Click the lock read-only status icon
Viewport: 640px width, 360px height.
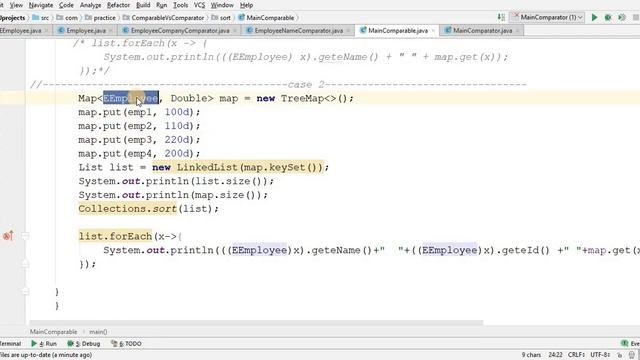point(620,355)
